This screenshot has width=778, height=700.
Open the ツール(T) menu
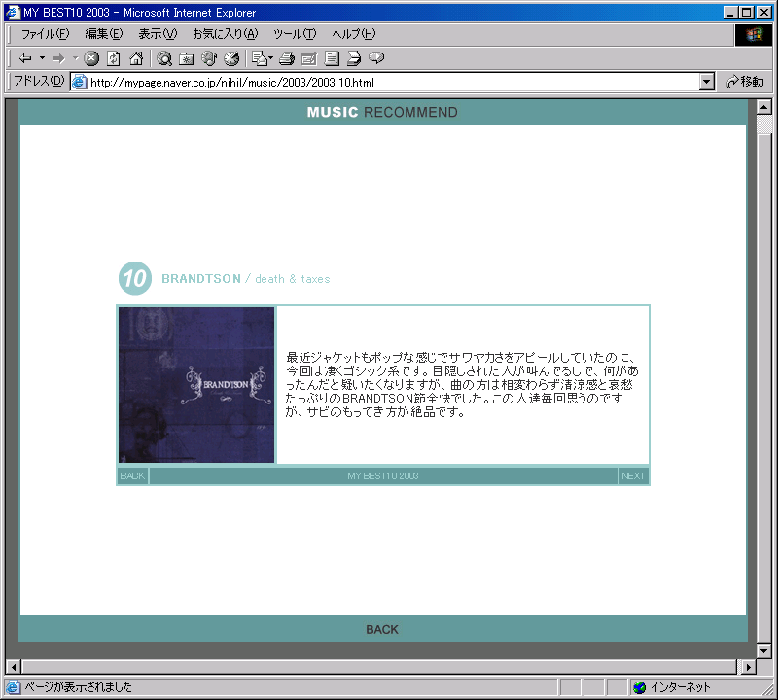(x=295, y=34)
